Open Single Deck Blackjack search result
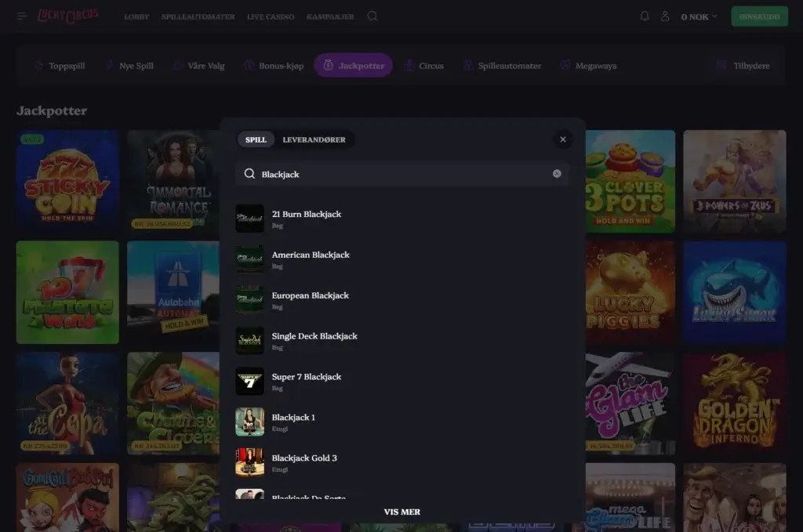Screen dimensions: 803x532 pos(402,341)
